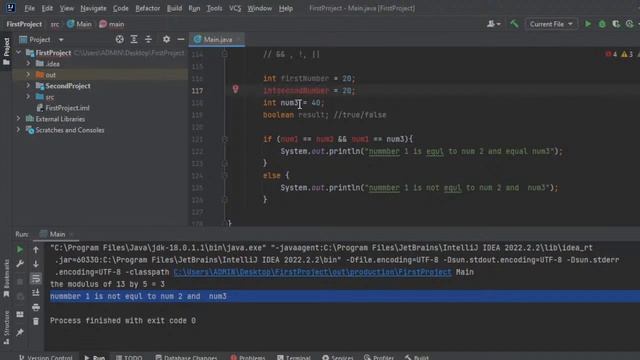Click the red lightbulb on line 117
This screenshot has height=360, width=640.
236,89
